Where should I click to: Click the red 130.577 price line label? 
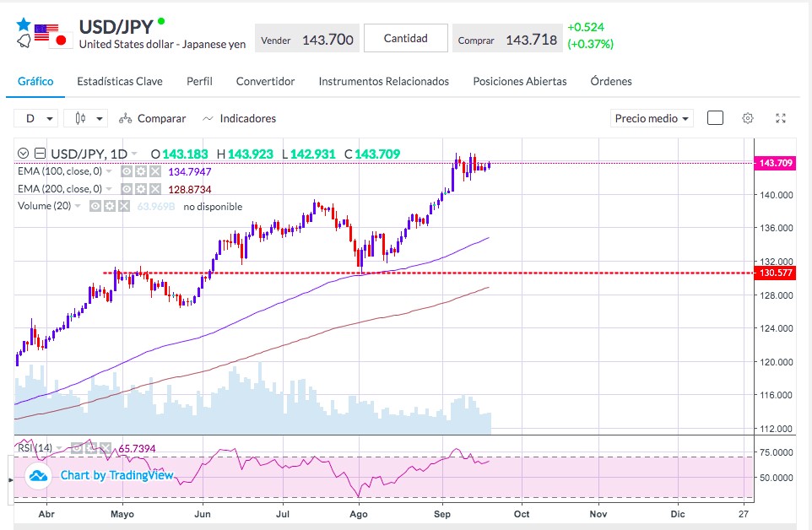[x=775, y=273]
